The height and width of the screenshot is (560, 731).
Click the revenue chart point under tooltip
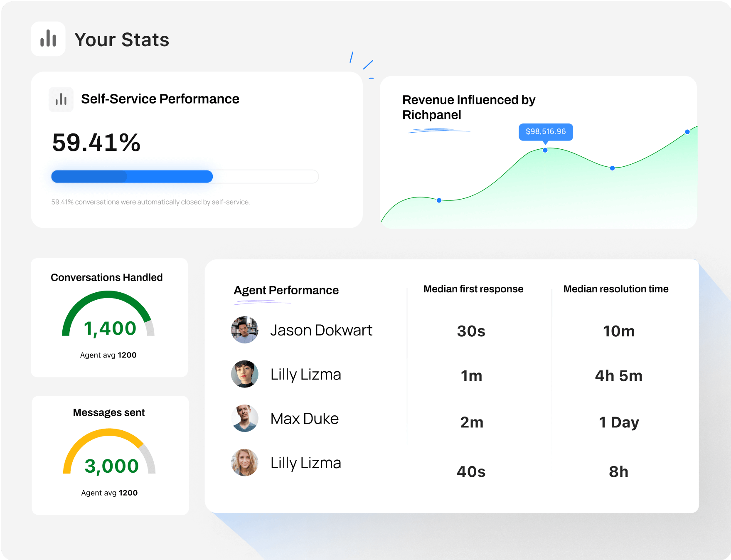(545, 150)
